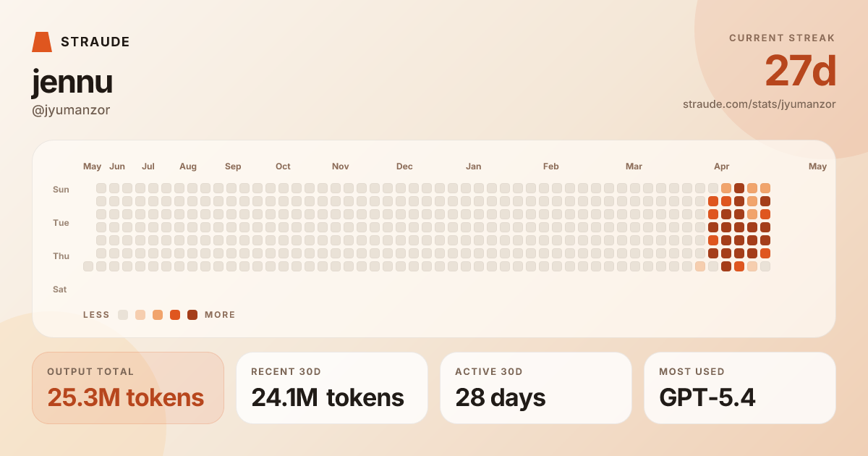
Task: Click the bright orange legend swatch
Action: pos(175,315)
